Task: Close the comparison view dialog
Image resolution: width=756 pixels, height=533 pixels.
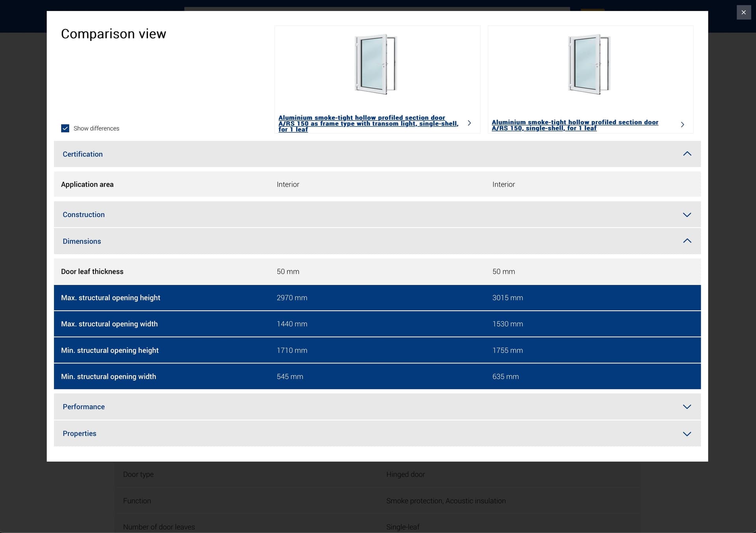Action: click(x=743, y=12)
